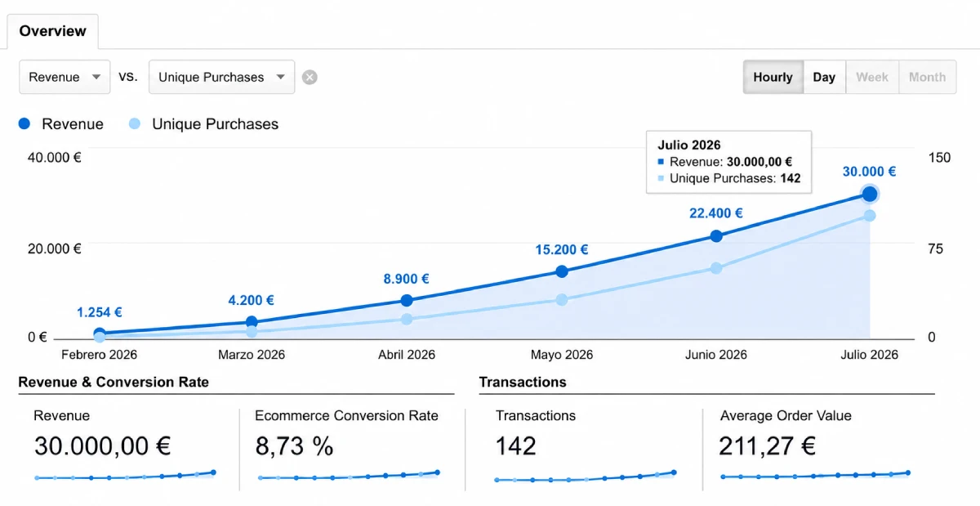Click the 22.400 € data label
980x506 pixels.
coord(716,213)
